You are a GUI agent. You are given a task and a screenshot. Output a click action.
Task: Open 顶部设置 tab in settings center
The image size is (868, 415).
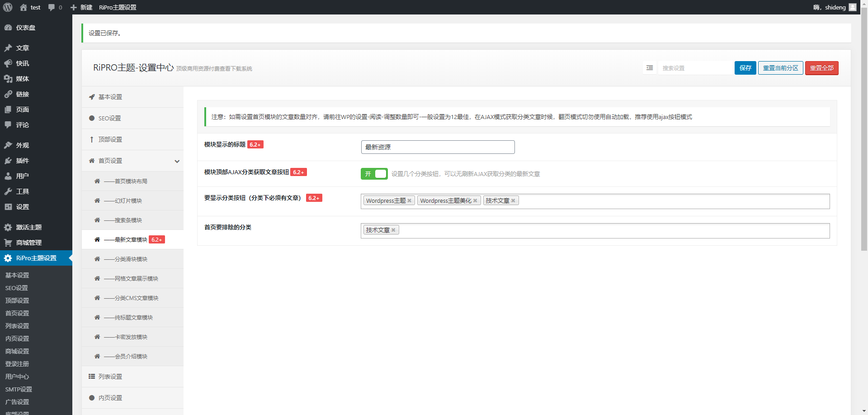[132, 139]
